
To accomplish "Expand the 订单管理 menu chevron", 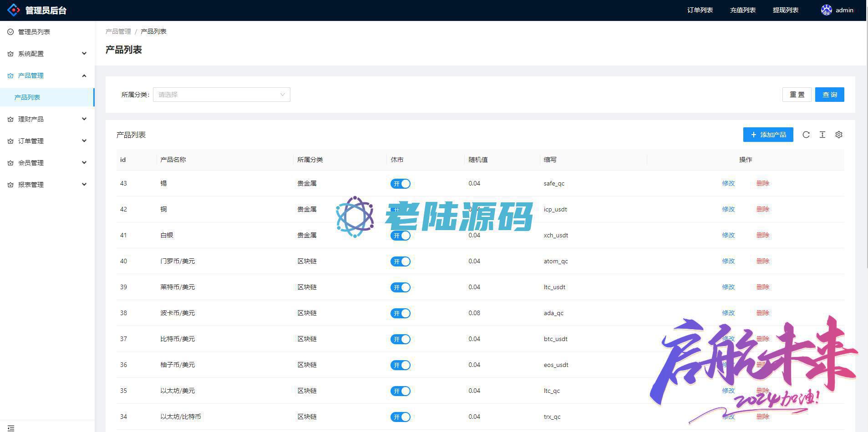I will (x=84, y=141).
